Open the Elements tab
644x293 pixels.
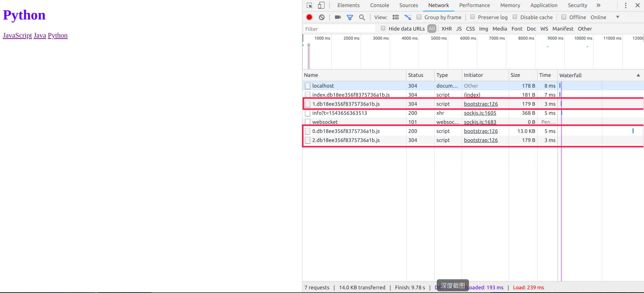348,5
